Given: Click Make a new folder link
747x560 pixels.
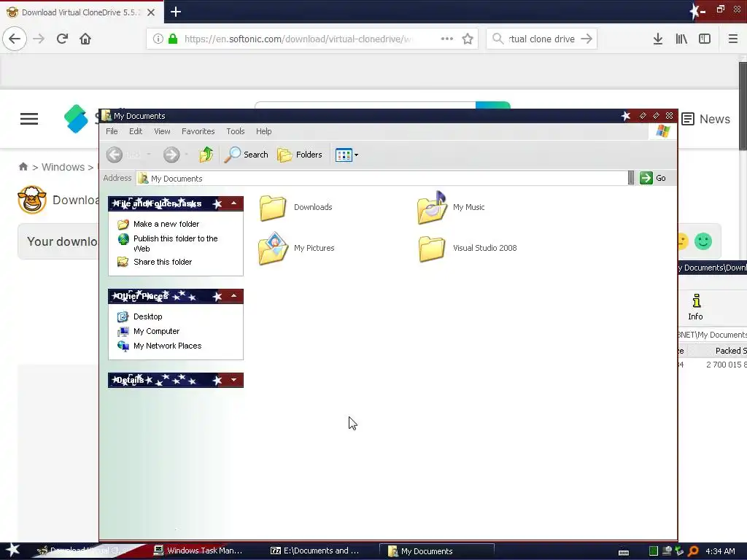Looking at the screenshot, I should pyautogui.click(x=166, y=224).
